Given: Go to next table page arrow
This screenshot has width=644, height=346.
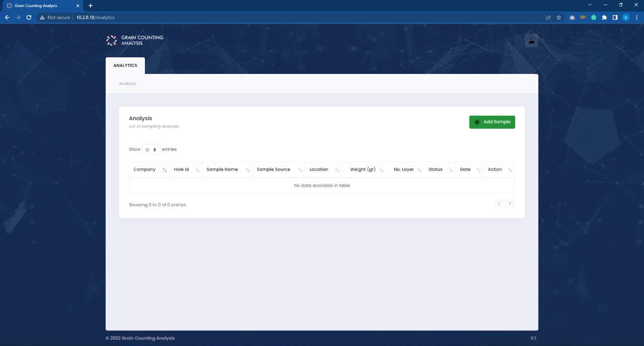Looking at the screenshot, I should (510, 204).
